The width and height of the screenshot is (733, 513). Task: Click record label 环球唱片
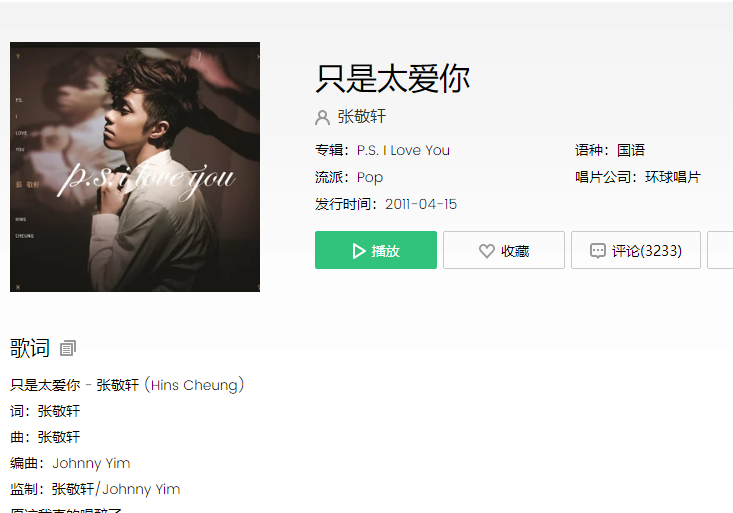click(673, 177)
